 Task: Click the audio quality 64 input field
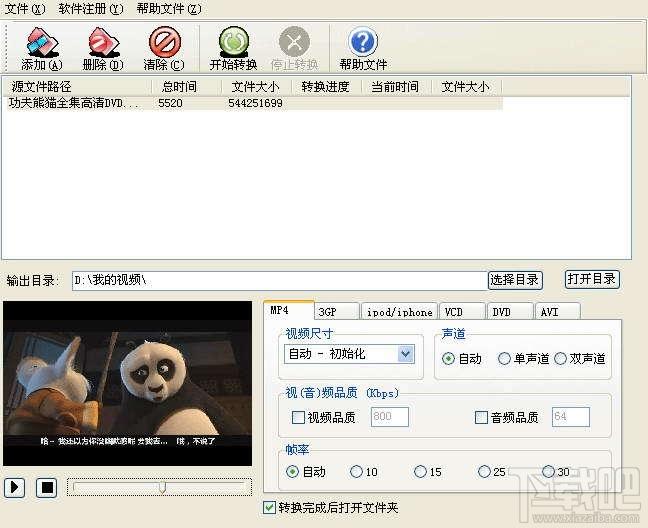pos(571,416)
